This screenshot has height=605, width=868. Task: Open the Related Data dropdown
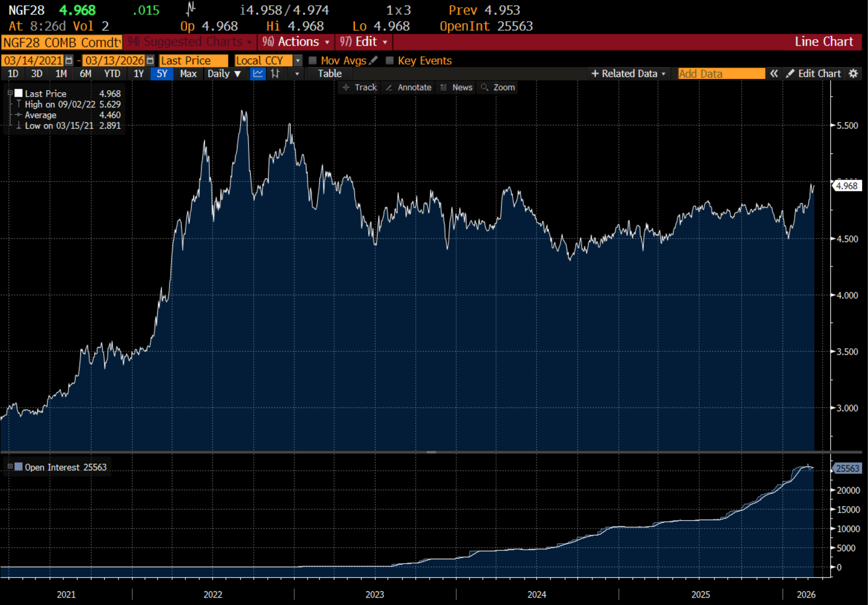tap(629, 74)
